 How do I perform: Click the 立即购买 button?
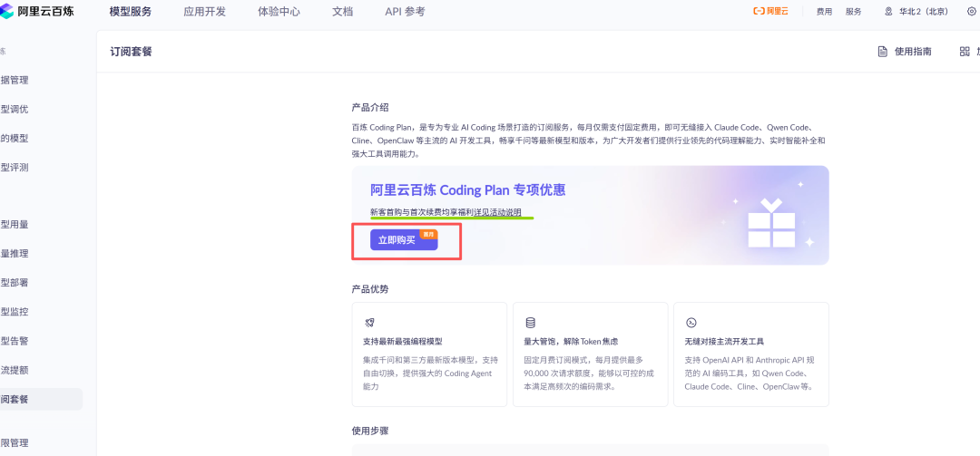click(x=404, y=240)
